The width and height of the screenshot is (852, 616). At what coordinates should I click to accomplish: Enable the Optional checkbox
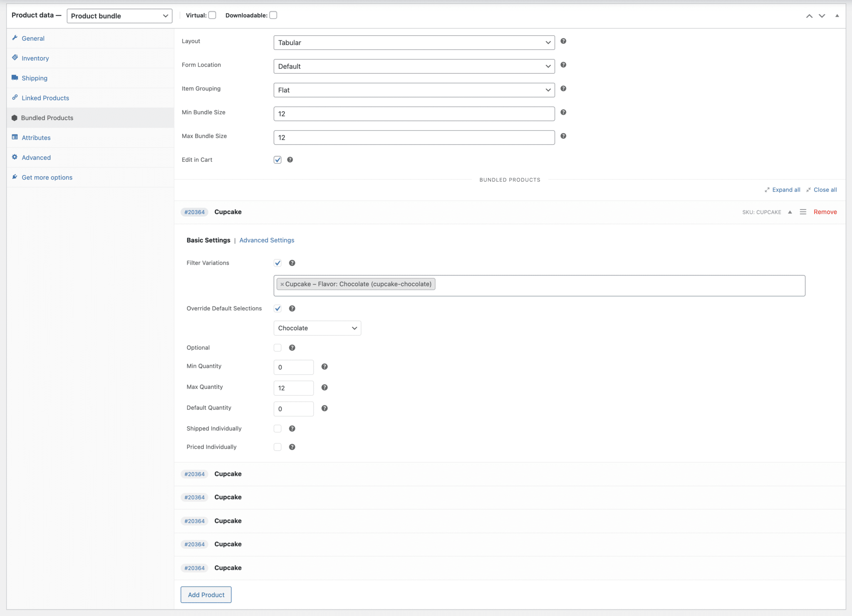click(x=277, y=348)
